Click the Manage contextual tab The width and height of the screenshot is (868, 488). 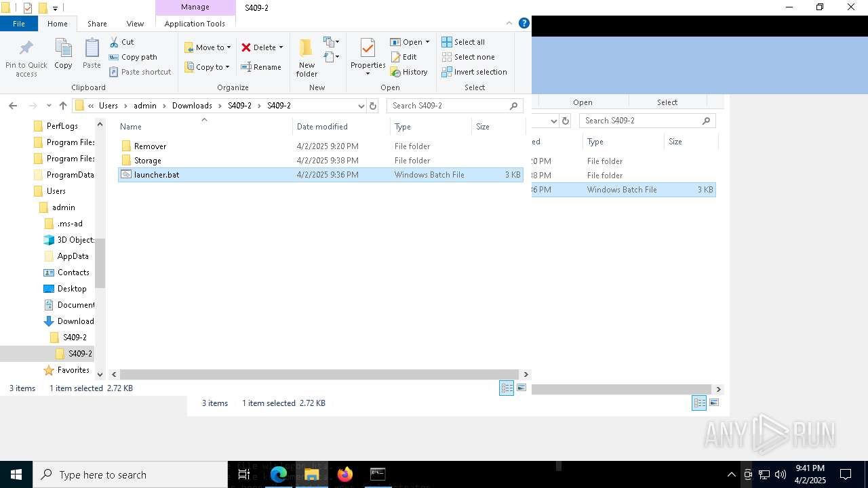coord(195,7)
